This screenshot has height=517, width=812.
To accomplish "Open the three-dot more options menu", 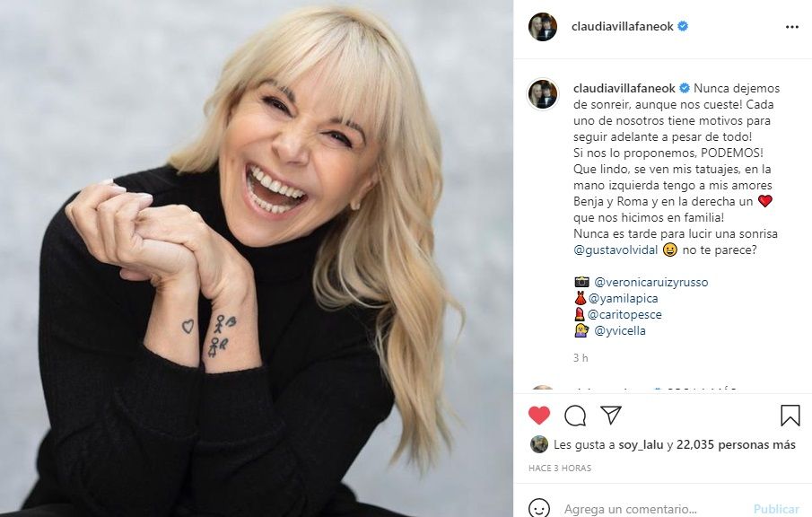I will coord(791,27).
